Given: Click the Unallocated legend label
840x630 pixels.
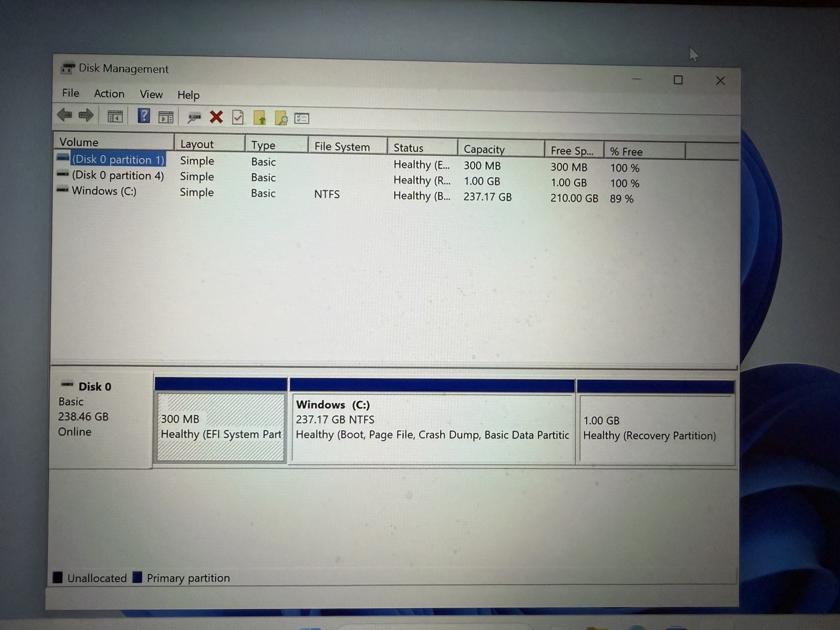Looking at the screenshot, I should 97,578.
